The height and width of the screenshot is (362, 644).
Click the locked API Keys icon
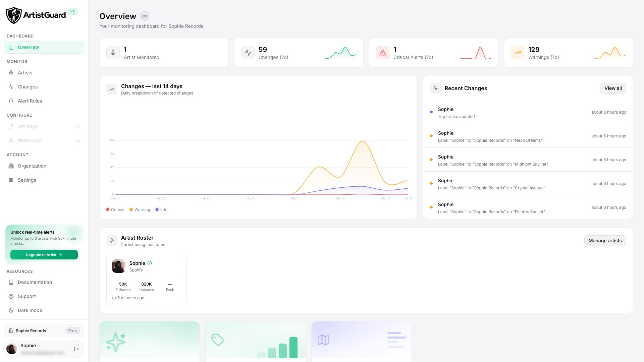click(x=11, y=126)
